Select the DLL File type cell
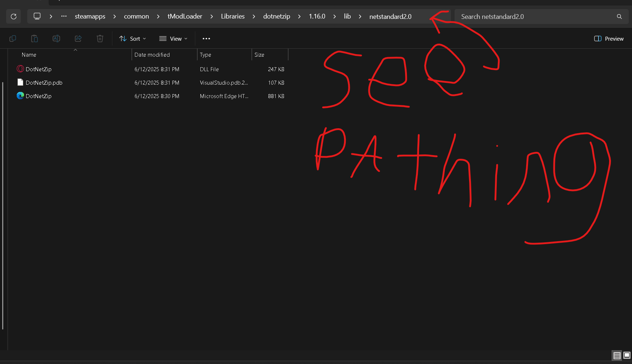632x364 pixels. [209, 69]
